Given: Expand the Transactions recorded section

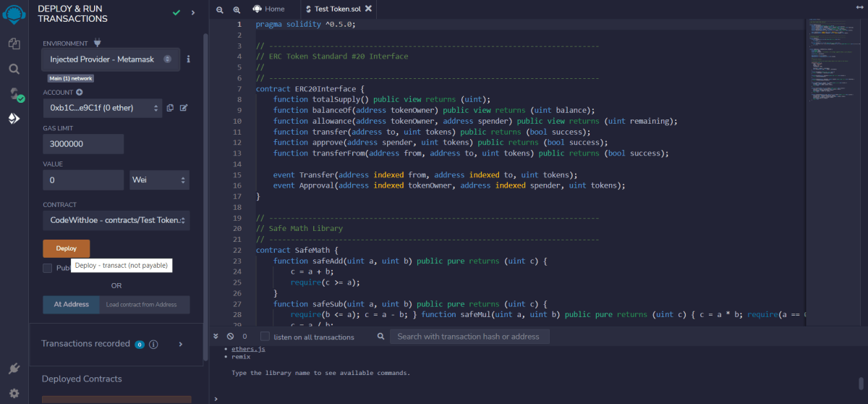Looking at the screenshot, I should click(181, 344).
